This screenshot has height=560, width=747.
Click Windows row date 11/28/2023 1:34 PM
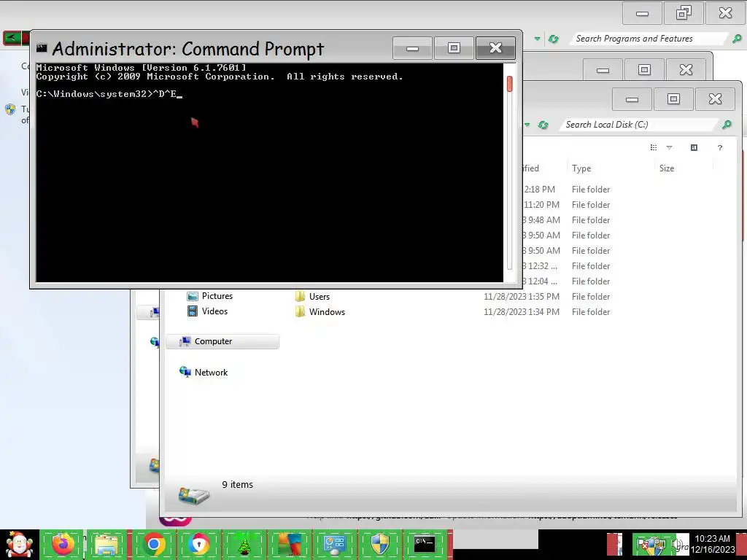(x=521, y=312)
